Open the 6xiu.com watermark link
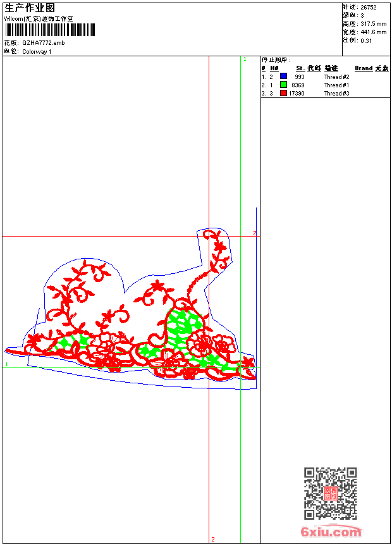The image size is (392, 544). 331,532
